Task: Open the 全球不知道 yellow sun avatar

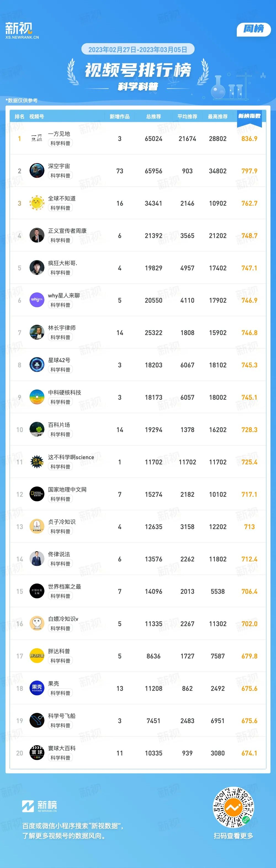Action: [37, 203]
